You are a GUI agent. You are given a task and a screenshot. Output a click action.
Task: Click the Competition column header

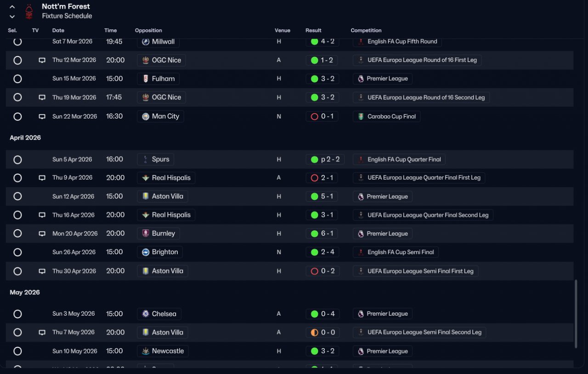pyautogui.click(x=366, y=30)
